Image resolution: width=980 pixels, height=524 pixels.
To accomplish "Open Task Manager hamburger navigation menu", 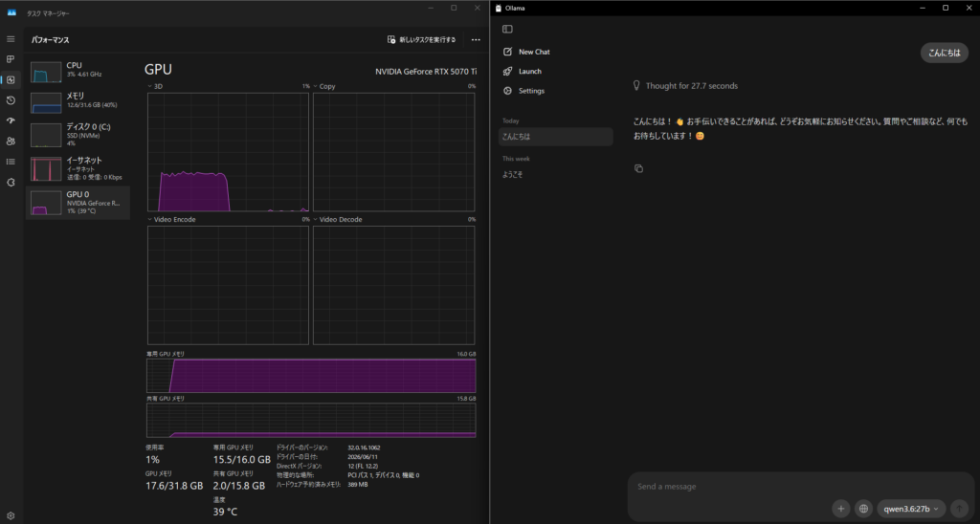I will click(x=11, y=39).
